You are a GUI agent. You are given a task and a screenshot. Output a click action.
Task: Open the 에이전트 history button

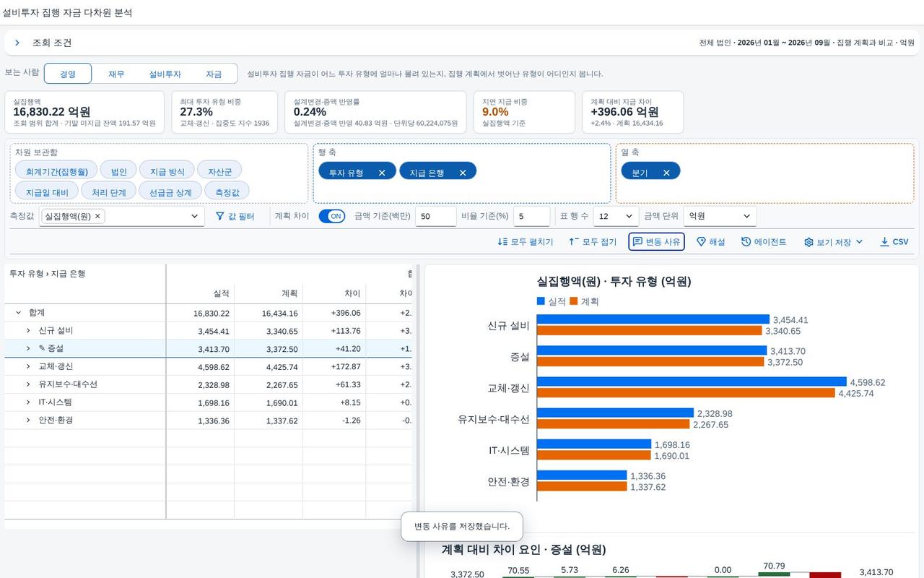[x=764, y=242]
